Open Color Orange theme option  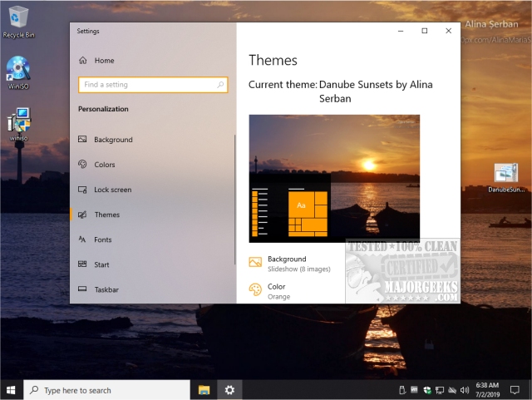coord(270,291)
